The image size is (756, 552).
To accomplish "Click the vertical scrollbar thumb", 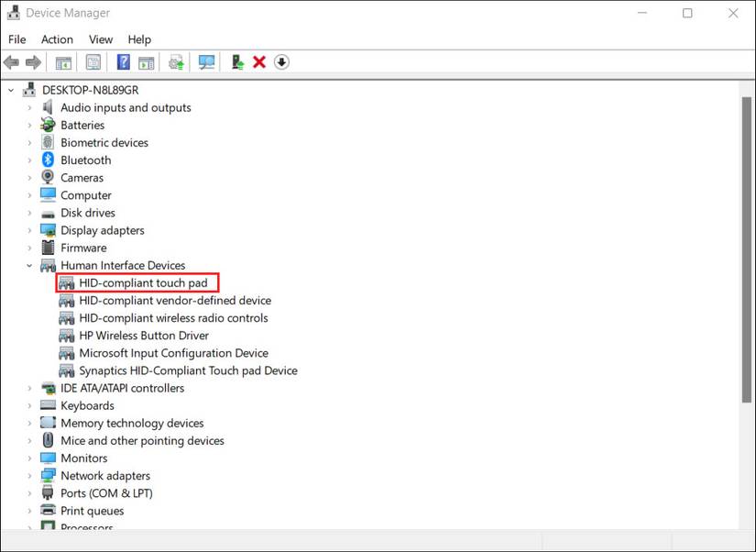I will 747,249.
